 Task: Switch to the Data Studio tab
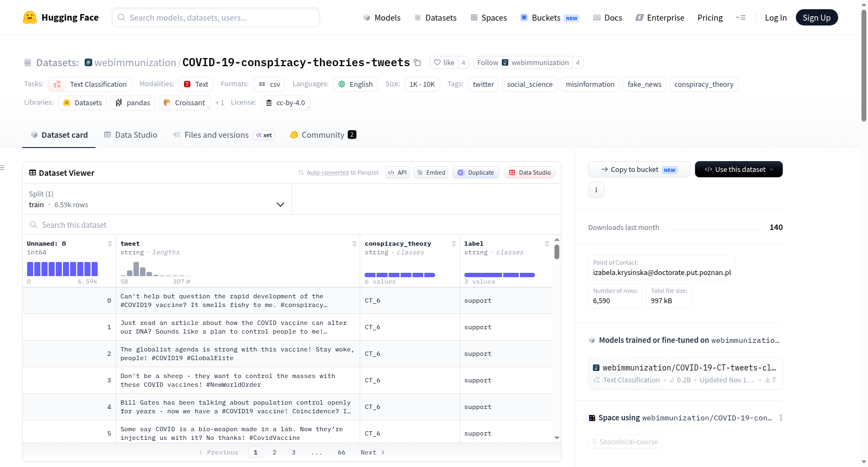[x=131, y=135]
